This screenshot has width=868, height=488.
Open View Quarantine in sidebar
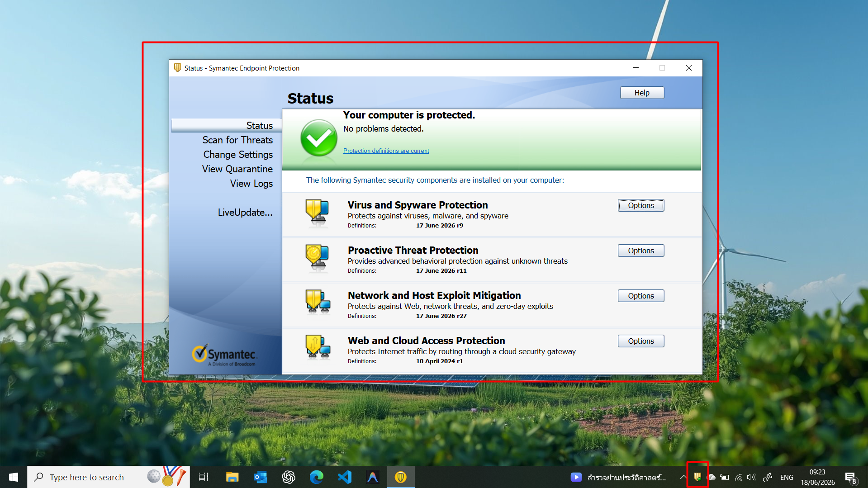coord(237,169)
